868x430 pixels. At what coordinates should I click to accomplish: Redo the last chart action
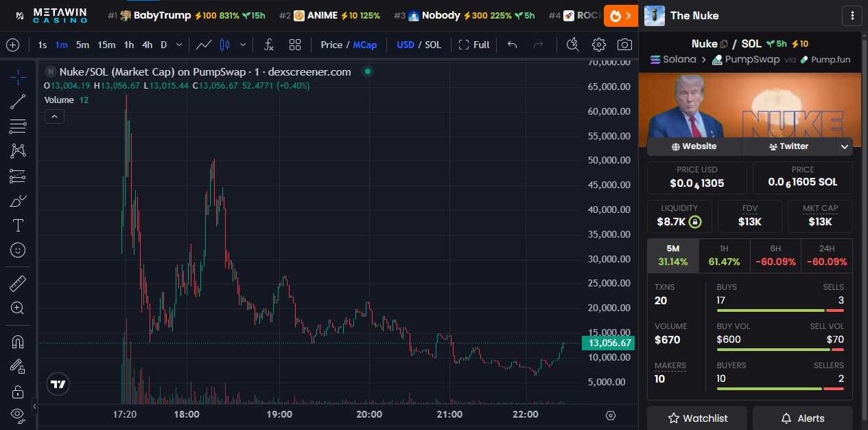pos(539,45)
